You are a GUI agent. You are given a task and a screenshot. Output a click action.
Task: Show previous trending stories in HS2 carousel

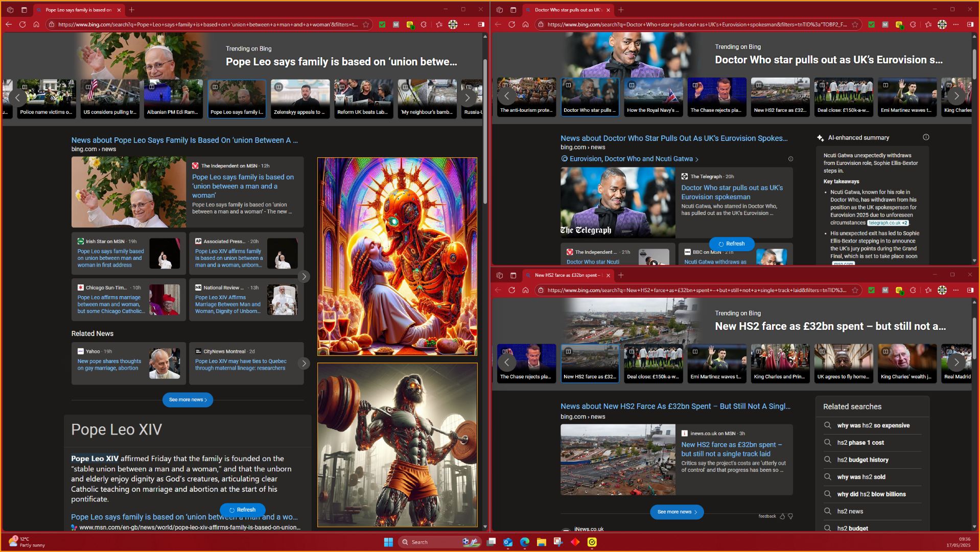tap(506, 362)
